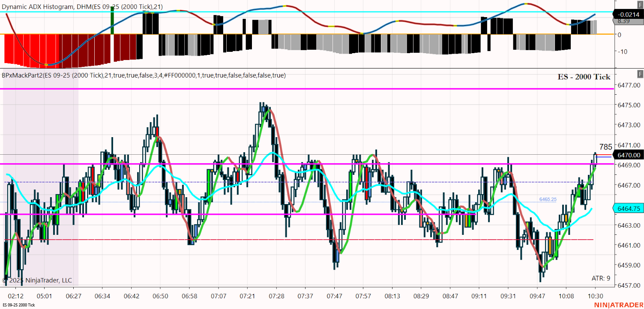Click the 08:47 time axis label
The height and width of the screenshot is (309, 644).
point(450,296)
